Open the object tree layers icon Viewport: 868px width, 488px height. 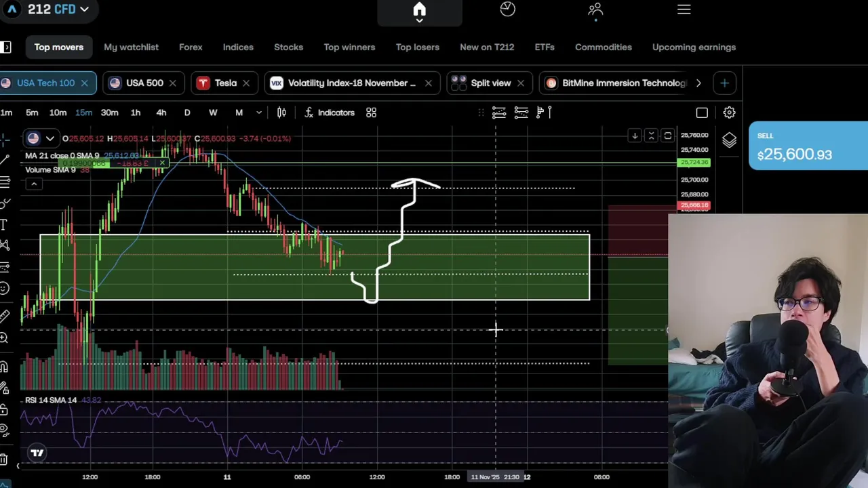pyautogui.click(x=729, y=140)
